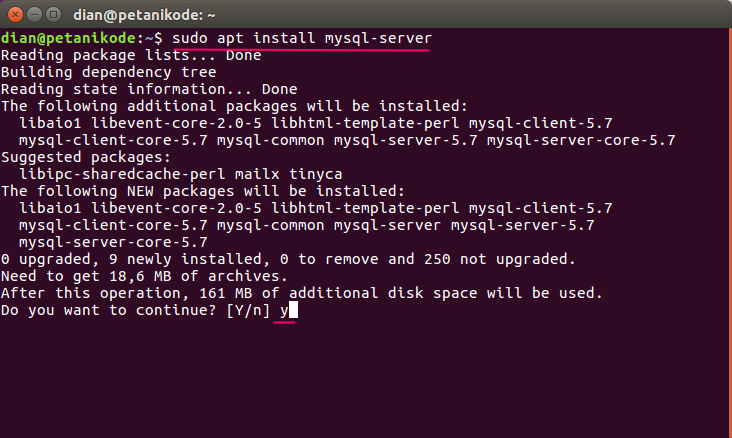Click the last line mysql-server-core-5.7
Screen dimensions: 732x438
click(x=113, y=242)
